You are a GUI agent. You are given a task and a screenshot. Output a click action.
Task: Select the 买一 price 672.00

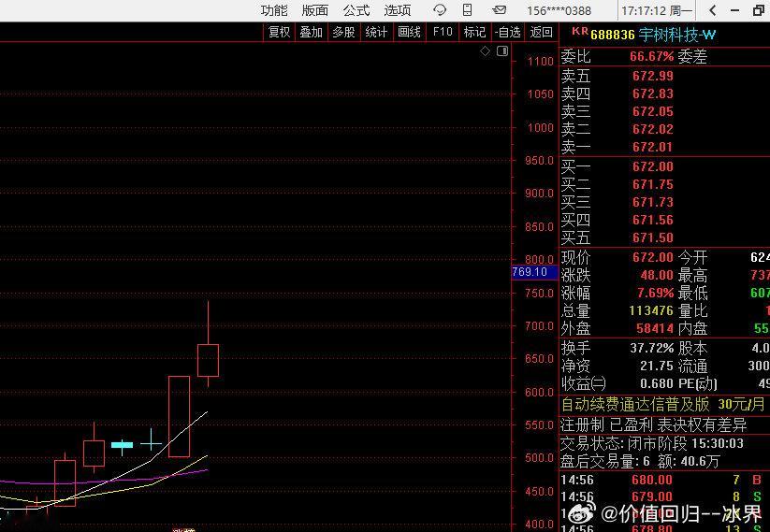click(x=653, y=166)
